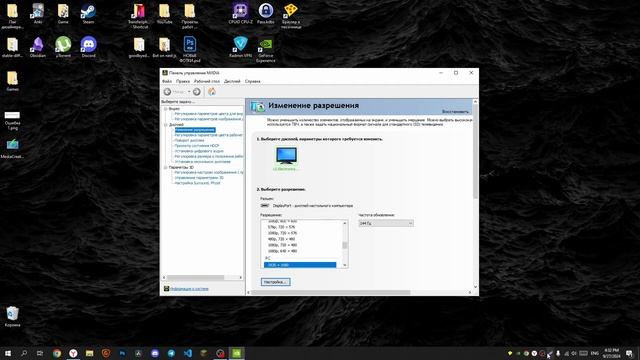Open the Steam desktop shortcut
This screenshot has height=360, width=640.
point(88,14)
